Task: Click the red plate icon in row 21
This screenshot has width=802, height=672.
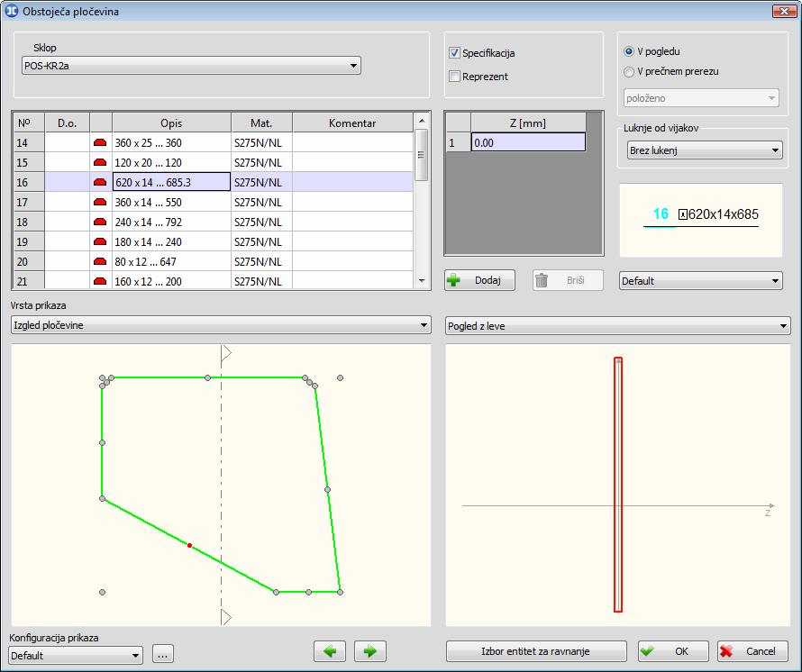Action: click(x=100, y=281)
